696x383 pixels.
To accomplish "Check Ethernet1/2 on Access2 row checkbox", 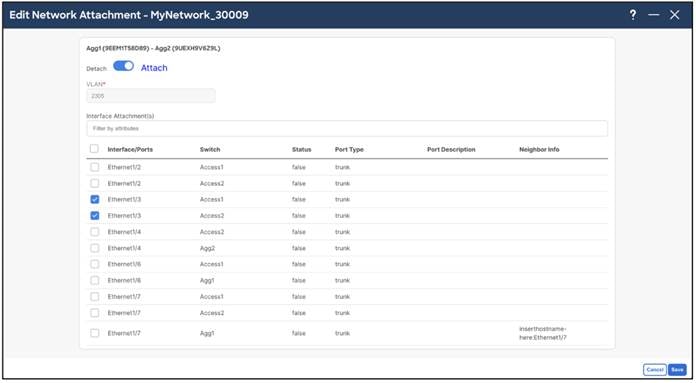I will [95, 183].
